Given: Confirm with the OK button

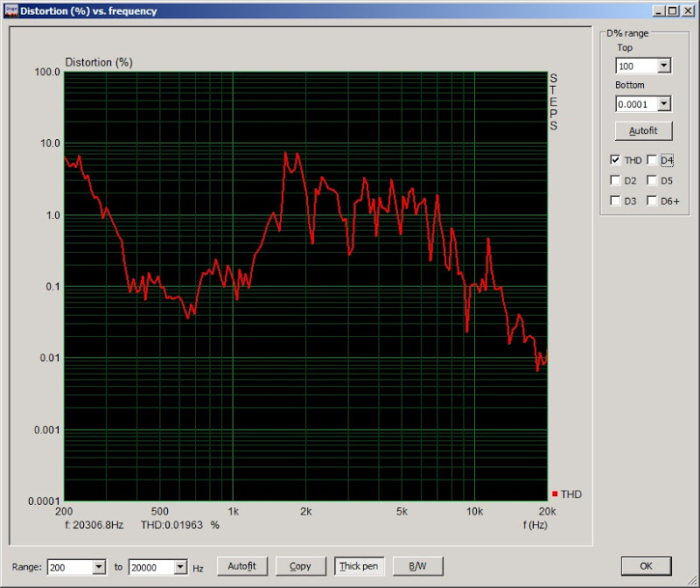Looking at the screenshot, I should click(x=646, y=566).
